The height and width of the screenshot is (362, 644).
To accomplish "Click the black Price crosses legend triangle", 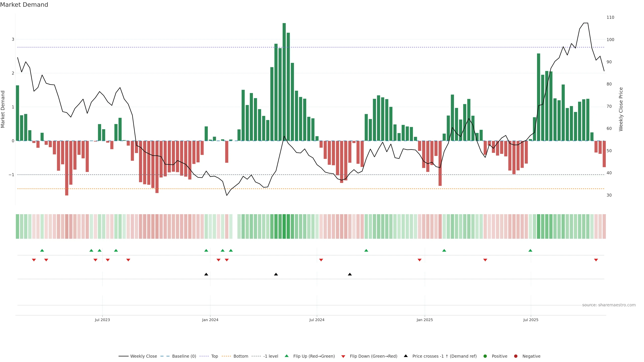I will point(406,356).
